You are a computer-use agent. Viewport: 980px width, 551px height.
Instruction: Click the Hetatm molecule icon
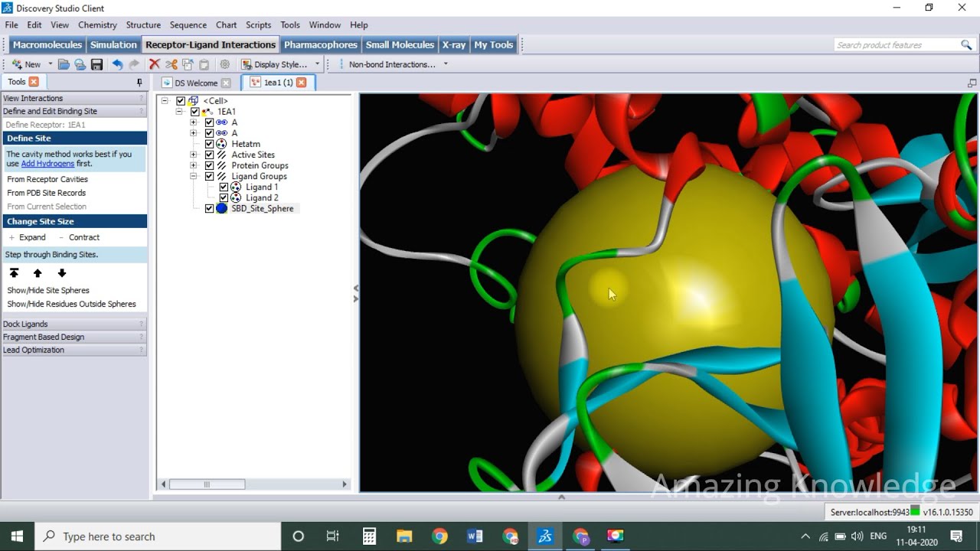(x=222, y=144)
